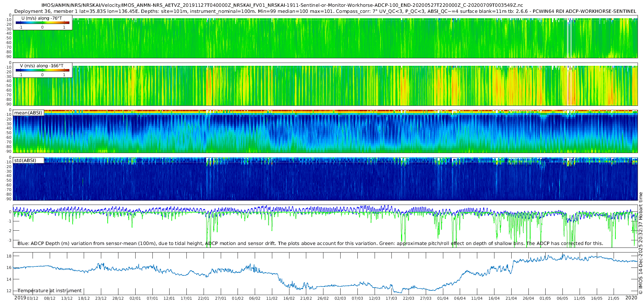The height and width of the screenshot is (304, 644).
Task: Click the 'Temperature at instrument' label
Action: coord(50,291)
